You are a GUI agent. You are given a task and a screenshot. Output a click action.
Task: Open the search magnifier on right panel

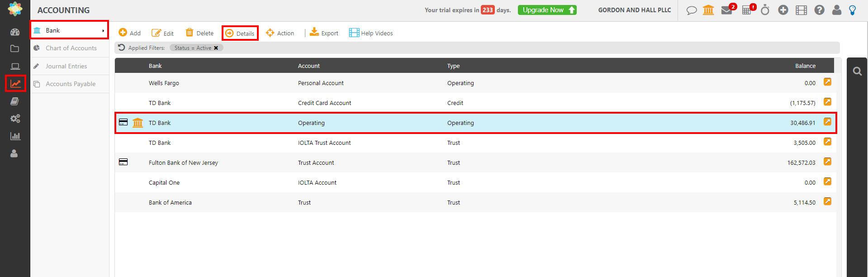pyautogui.click(x=857, y=71)
